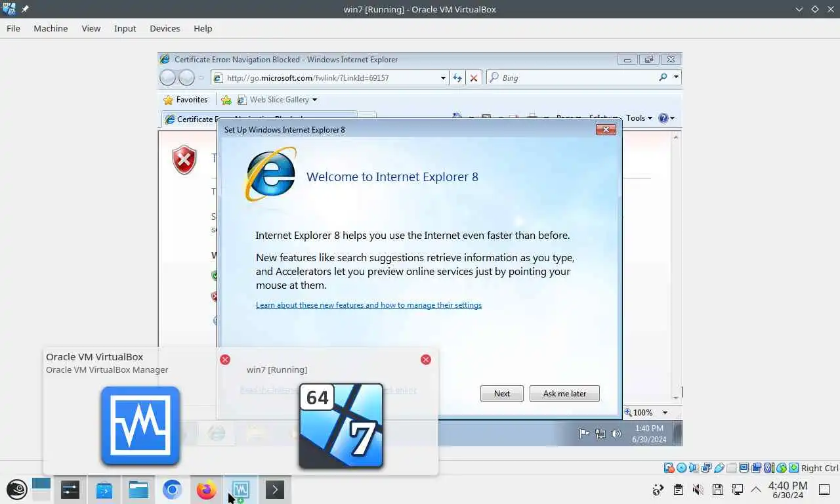Open the Input menu
The width and height of the screenshot is (840, 504).
pos(125,28)
